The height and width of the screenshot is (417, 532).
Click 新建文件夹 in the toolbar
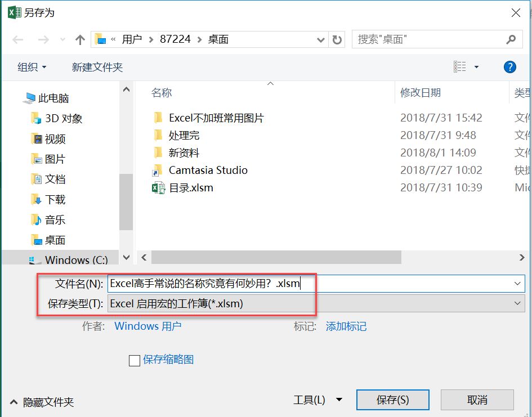(x=97, y=67)
